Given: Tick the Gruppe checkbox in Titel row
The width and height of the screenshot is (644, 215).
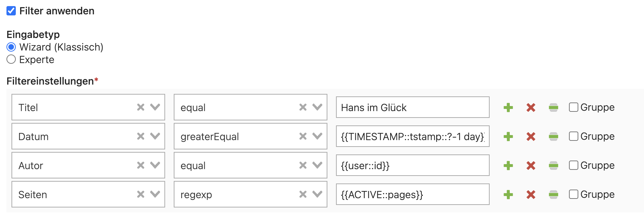Looking at the screenshot, I should point(573,107).
